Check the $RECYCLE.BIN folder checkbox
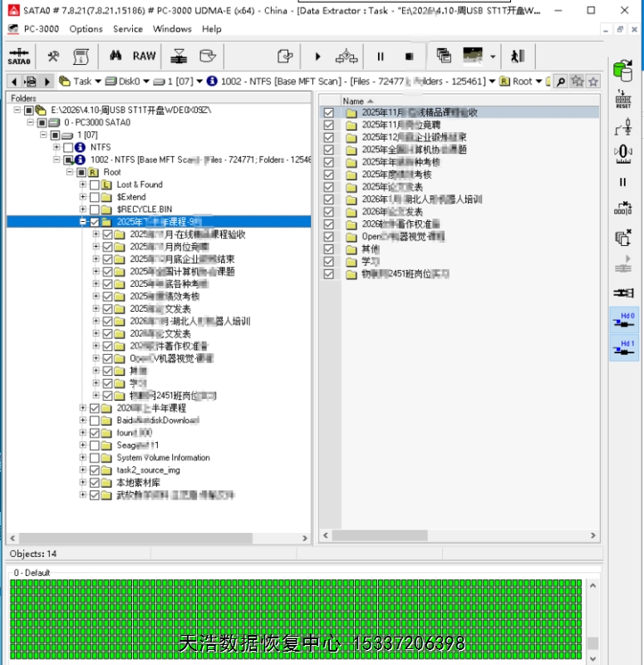 [94, 209]
